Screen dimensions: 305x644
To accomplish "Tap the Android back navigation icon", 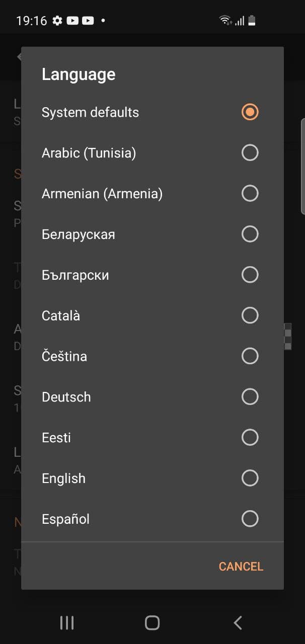I will [x=238, y=623].
